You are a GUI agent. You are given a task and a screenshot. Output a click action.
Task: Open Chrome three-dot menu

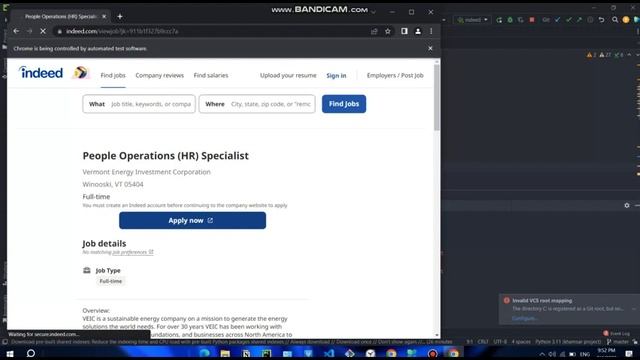click(431, 31)
